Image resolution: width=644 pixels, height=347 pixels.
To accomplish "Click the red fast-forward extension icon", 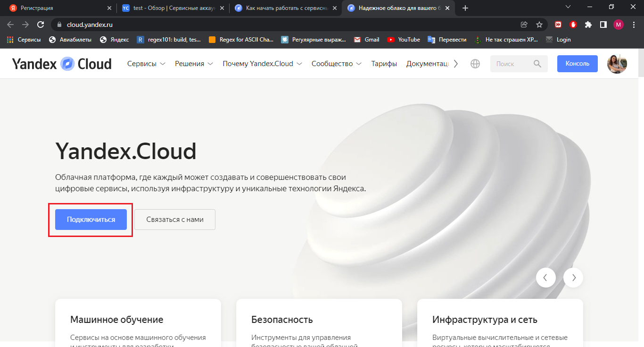I will pyautogui.click(x=558, y=25).
